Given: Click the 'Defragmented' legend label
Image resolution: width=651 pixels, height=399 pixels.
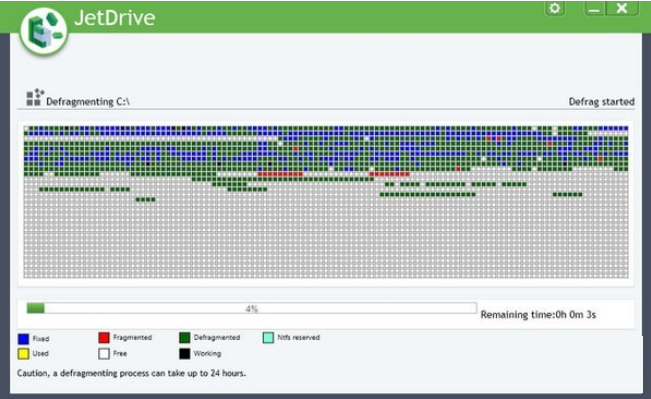Looking at the screenshot, I should 217,338.
